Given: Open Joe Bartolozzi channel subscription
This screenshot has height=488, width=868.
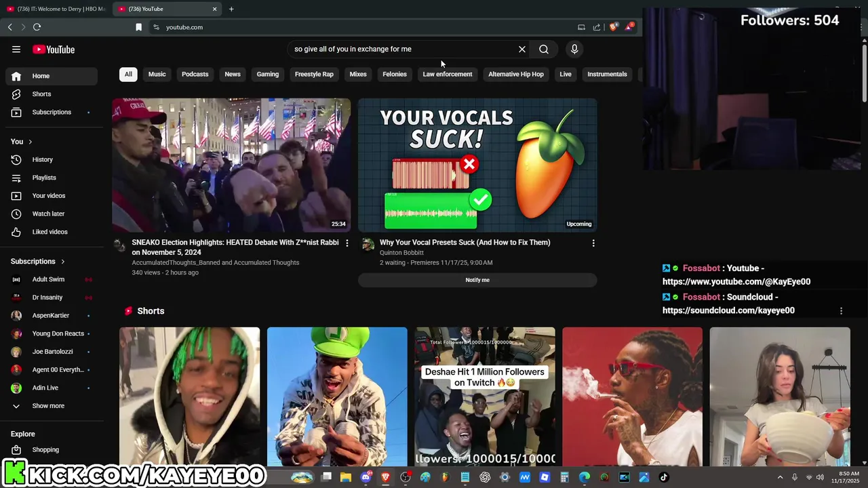Looking at the screenshot, I should tap(52, 352).
